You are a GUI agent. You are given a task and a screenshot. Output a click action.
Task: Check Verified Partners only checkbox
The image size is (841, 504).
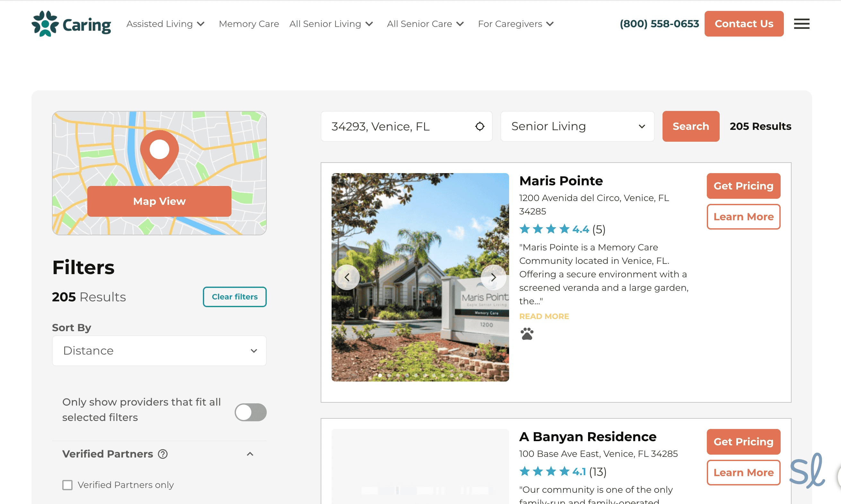pyautogui.click(x=67, y=485)
